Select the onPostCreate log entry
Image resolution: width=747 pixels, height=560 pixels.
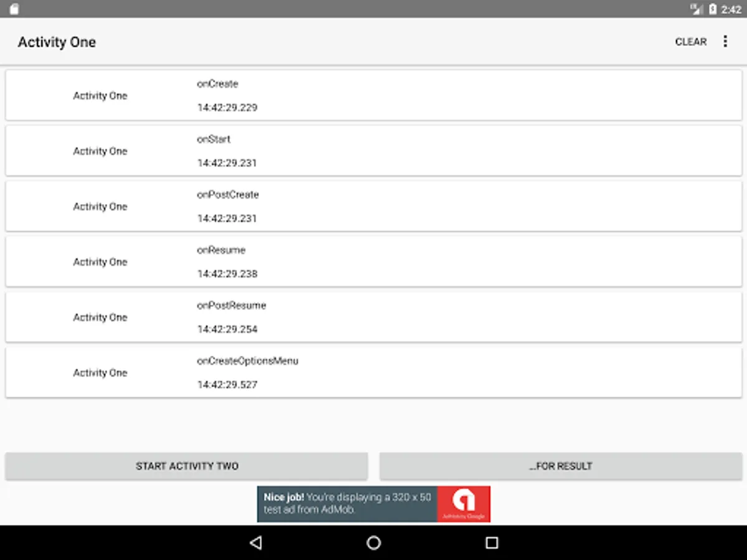pos(374,206)
